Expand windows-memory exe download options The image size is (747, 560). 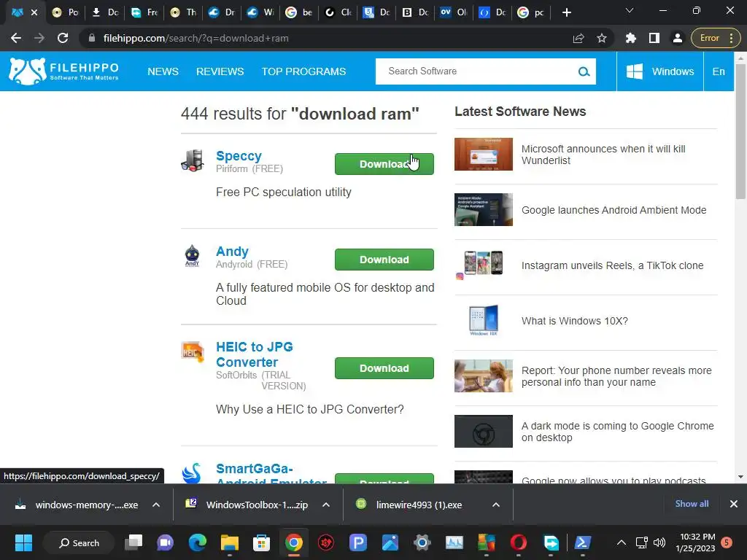click(x=156, y=505)
